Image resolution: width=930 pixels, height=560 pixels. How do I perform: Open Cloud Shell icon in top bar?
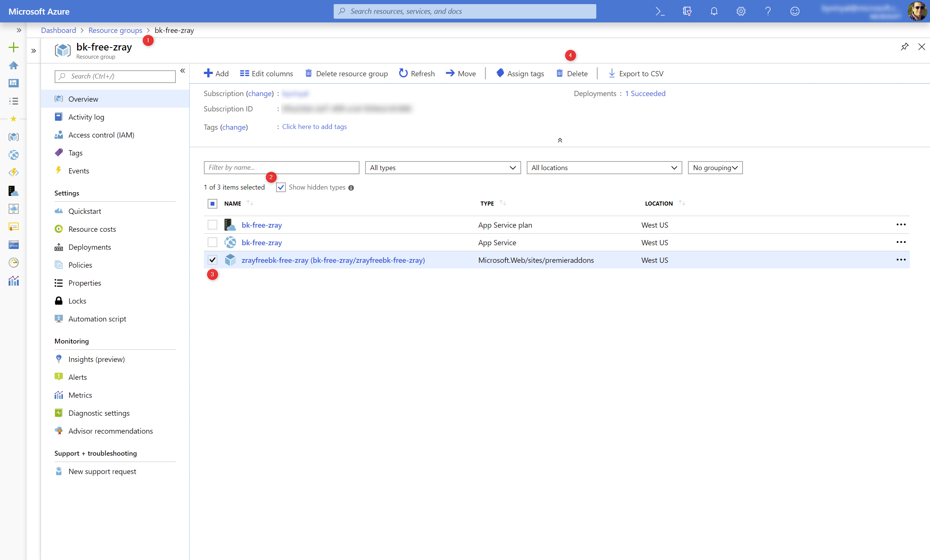(660, 11)
